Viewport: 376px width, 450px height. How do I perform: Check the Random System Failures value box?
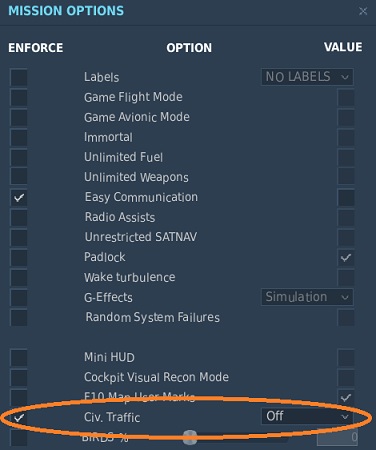(346, 317)
